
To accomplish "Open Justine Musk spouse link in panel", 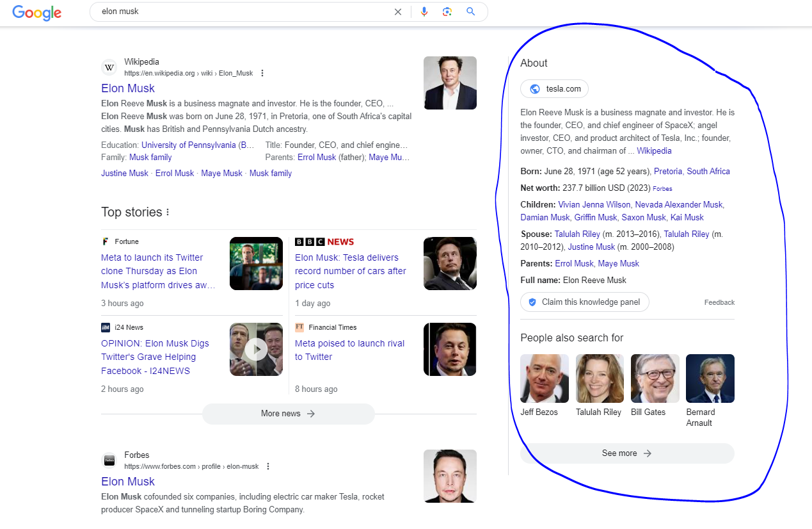I will 592,247.
